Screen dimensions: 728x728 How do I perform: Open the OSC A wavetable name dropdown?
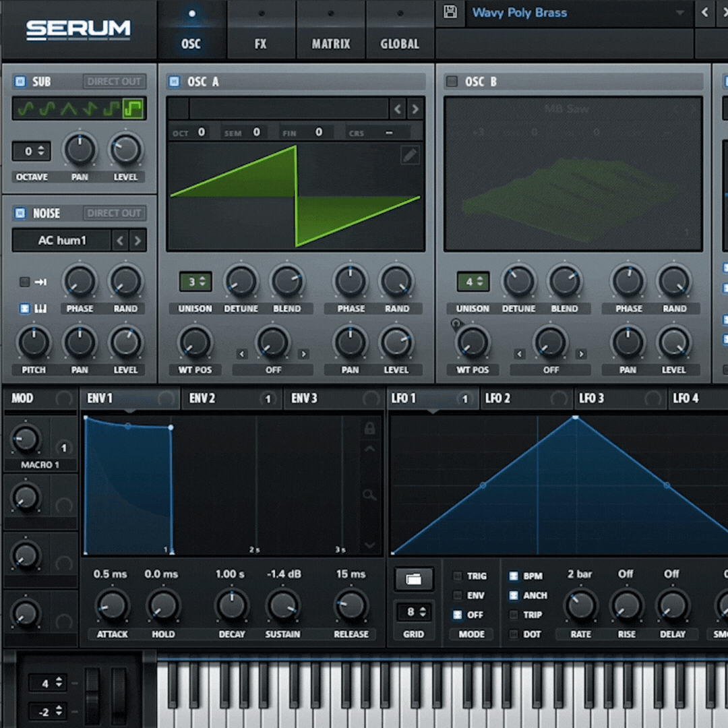click(x=289, y=109)
